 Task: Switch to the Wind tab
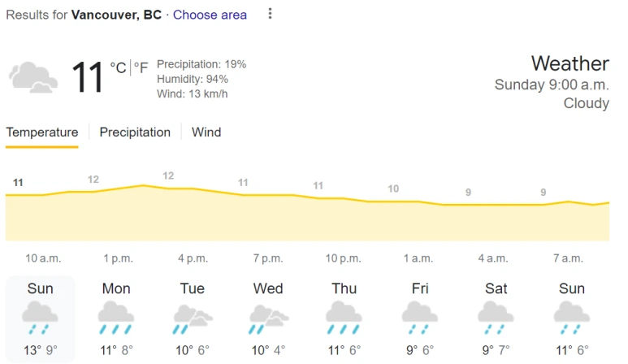tap(206, 132)
